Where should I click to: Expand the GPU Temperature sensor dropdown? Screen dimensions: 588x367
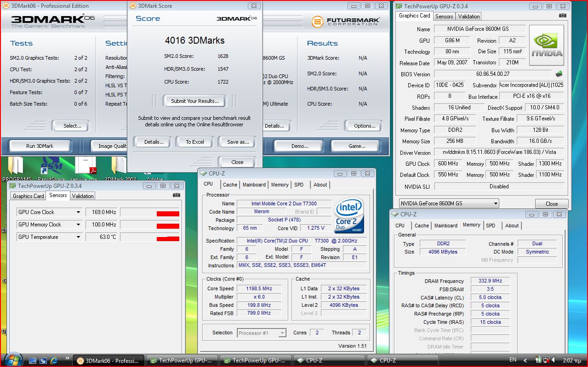[x=78, y=237]
